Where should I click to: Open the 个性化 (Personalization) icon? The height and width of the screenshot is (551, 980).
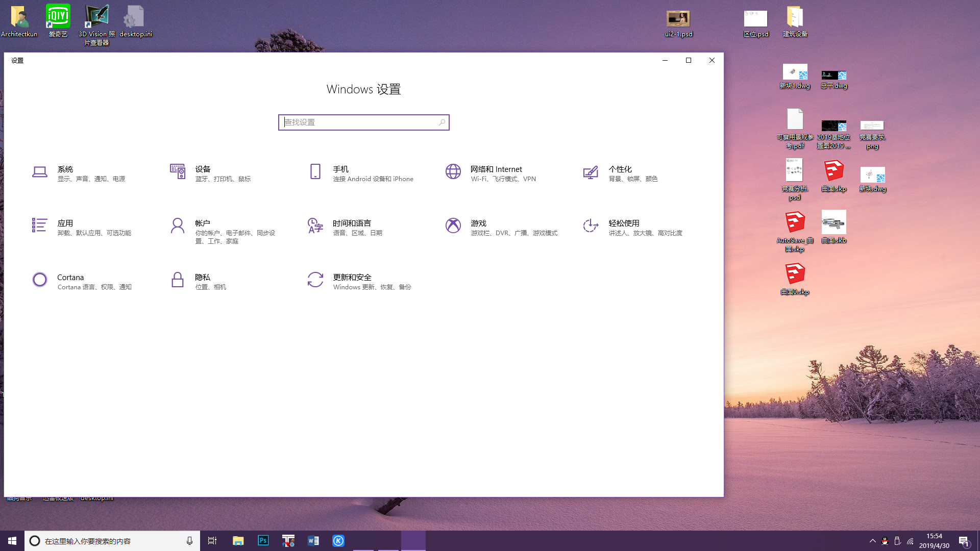[591, 172]
